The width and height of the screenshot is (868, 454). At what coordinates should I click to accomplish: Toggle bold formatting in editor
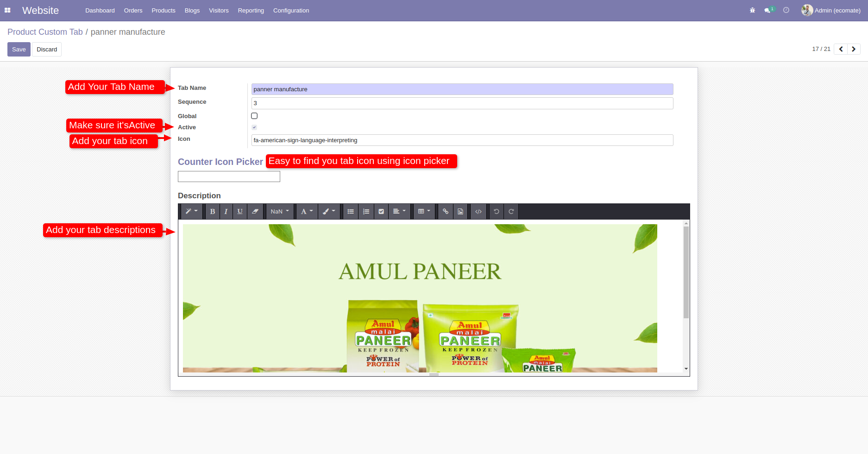coord(212,212)
